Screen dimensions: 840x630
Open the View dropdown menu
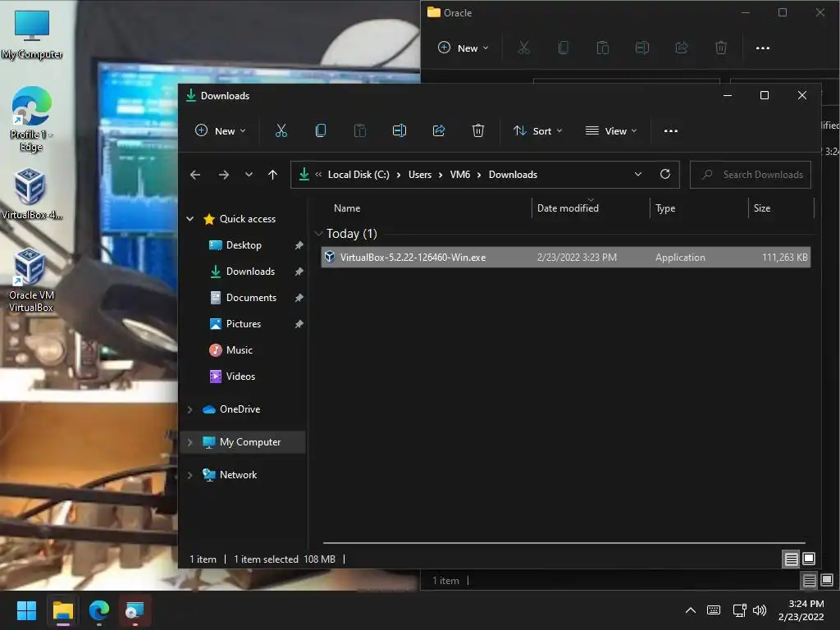coord(611,130)
